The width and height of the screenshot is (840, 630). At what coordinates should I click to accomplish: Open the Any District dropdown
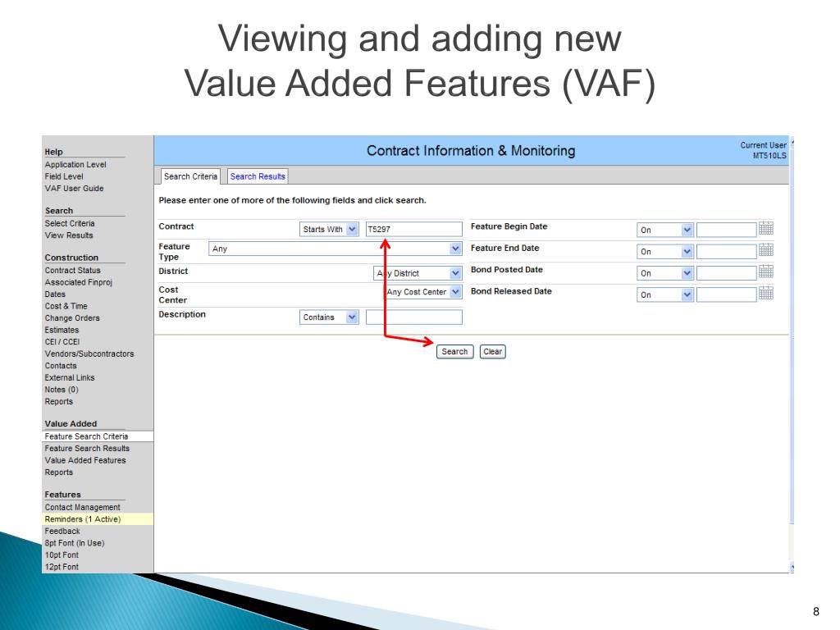coord(418,273)
